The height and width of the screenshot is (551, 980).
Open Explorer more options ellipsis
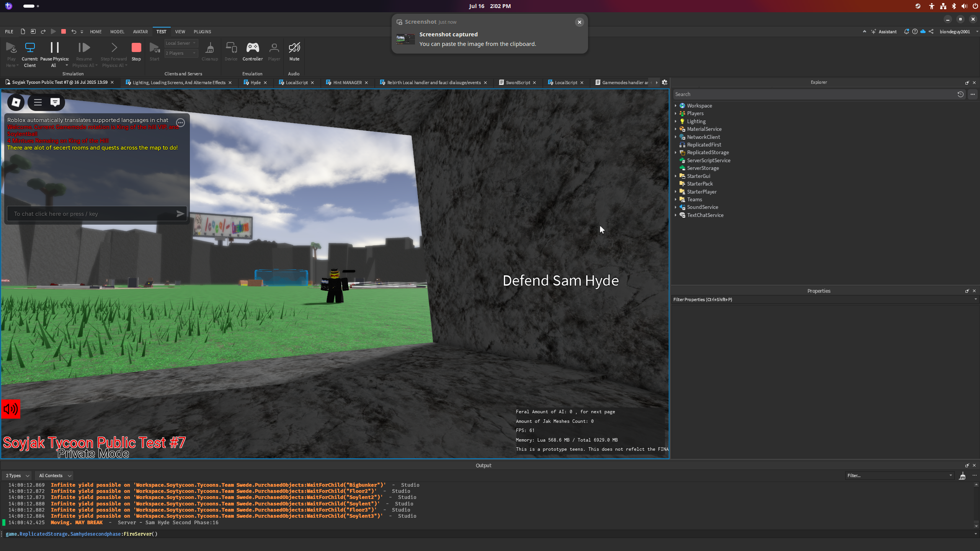click(973, 94)
